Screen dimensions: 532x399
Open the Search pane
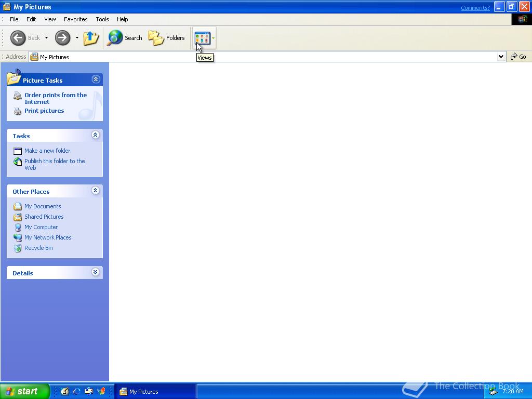(x=125, y=37)
